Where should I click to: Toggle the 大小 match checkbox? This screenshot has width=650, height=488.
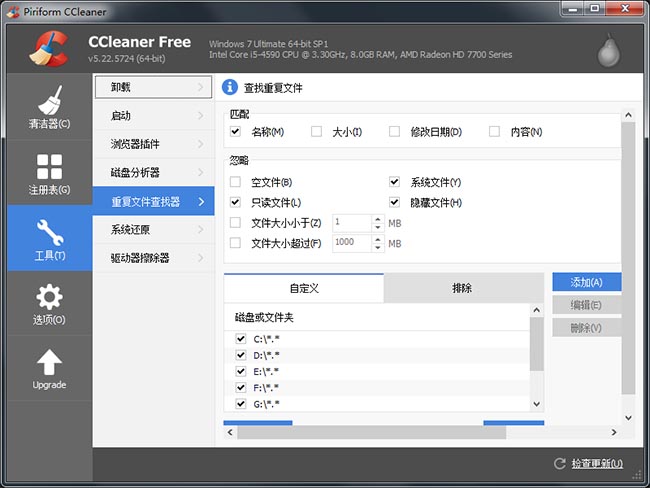[316, 131]
